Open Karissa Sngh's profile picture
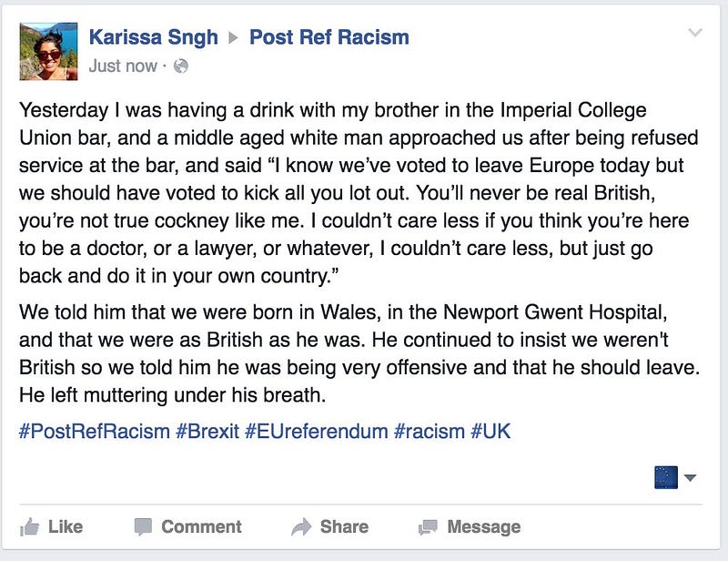The height and width of the screenshot is (561, 728). [47, 50]
